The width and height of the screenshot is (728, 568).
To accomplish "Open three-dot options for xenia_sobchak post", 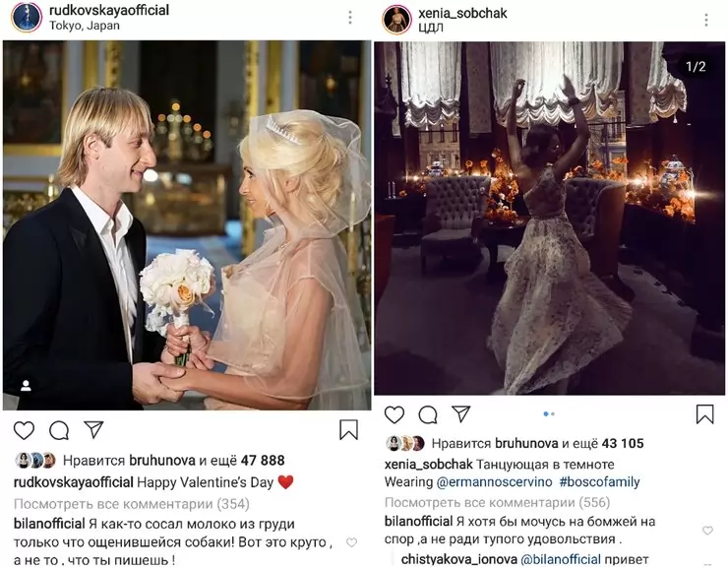I will (x=705, y=20).
